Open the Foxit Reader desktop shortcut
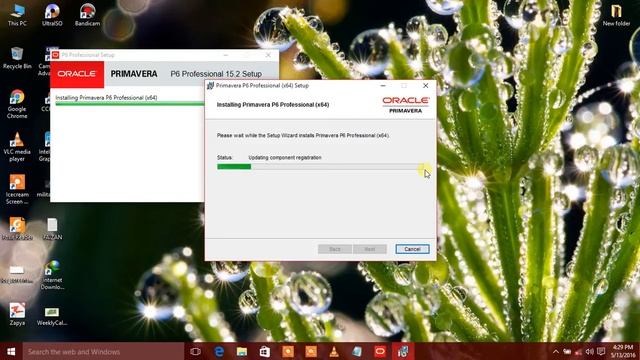 [17, 229]
